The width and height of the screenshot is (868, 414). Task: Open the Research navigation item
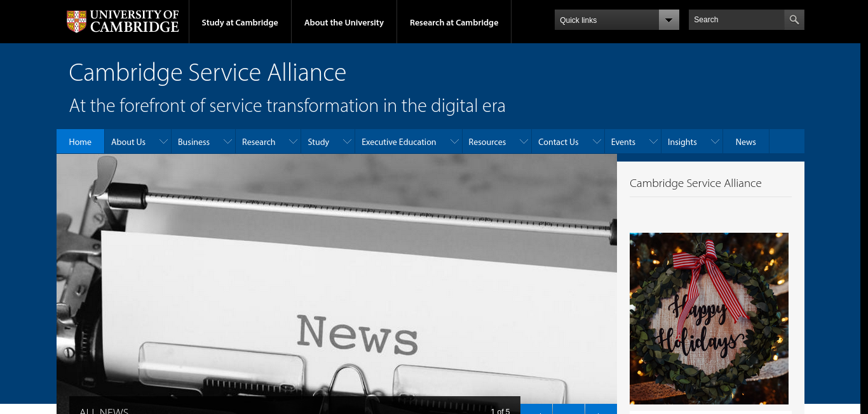tap(259, 142)
